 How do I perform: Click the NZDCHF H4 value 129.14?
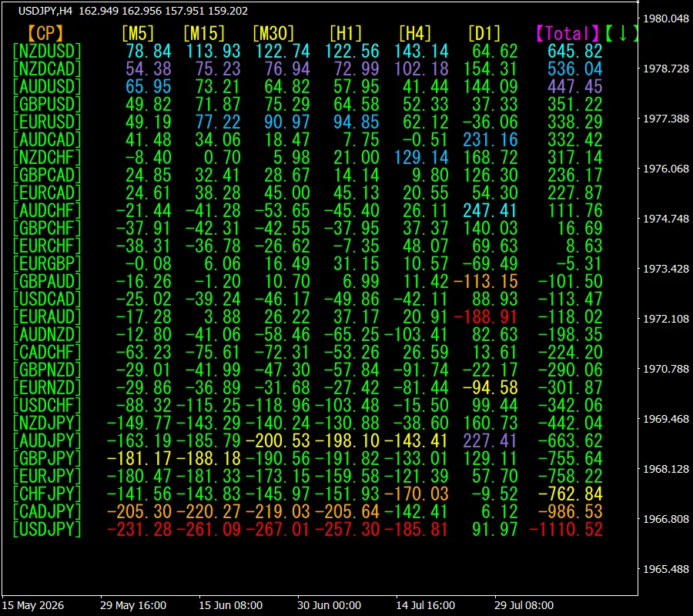(421, 157)
